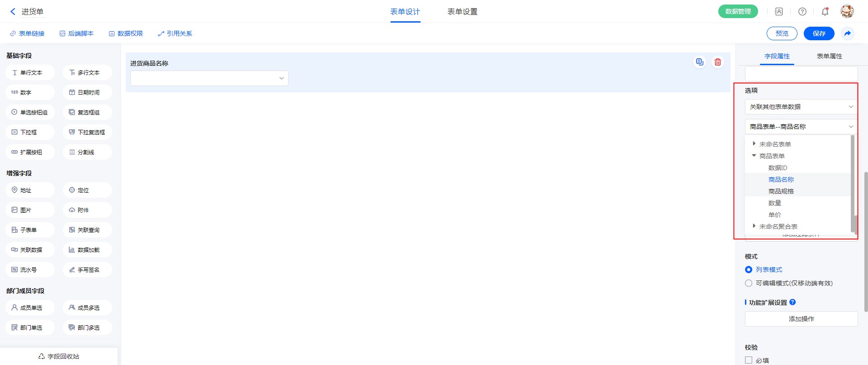
Task: Open the notification bell
Action: (x=825, y=12)
